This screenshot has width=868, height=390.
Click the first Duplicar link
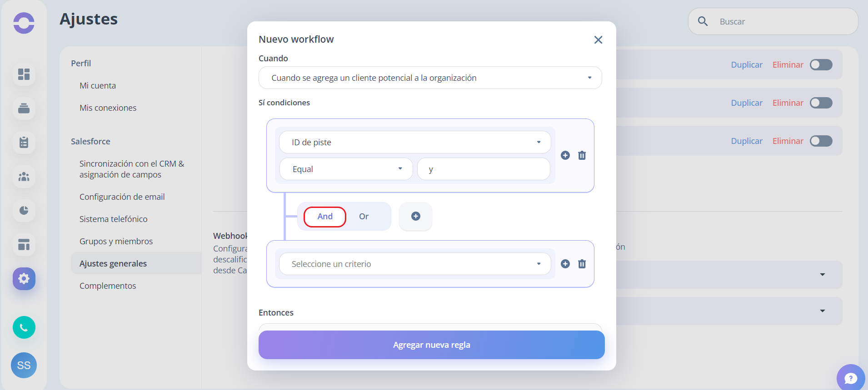(x=747, y=64)
